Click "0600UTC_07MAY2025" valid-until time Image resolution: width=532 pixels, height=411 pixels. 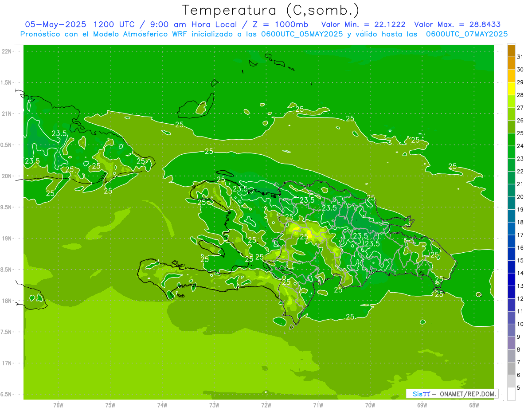pos(467,34)
